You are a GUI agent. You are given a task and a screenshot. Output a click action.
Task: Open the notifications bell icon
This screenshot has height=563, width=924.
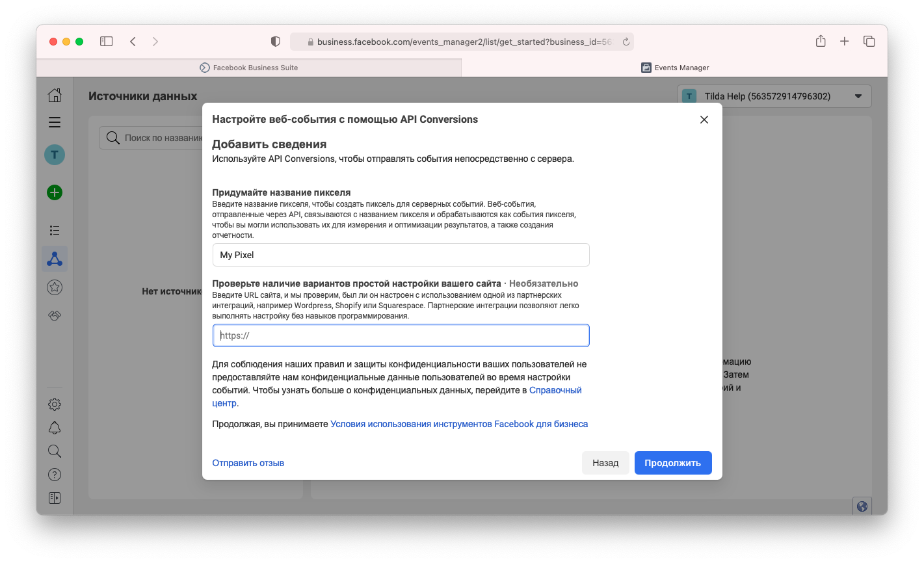55,428
